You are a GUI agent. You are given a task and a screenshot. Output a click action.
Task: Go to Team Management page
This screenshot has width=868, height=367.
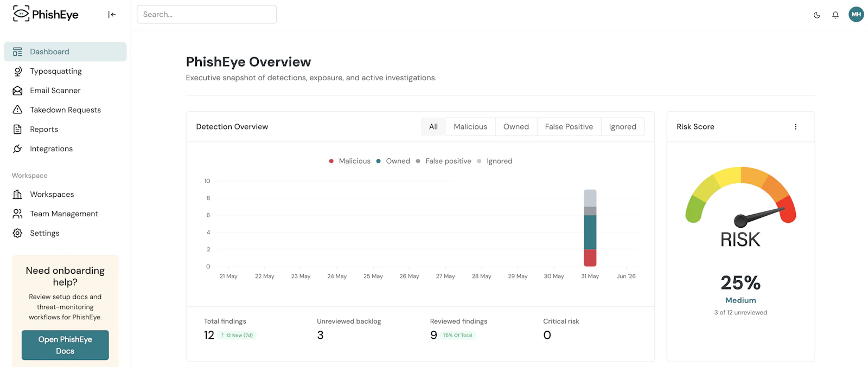(x=64, y=214)
